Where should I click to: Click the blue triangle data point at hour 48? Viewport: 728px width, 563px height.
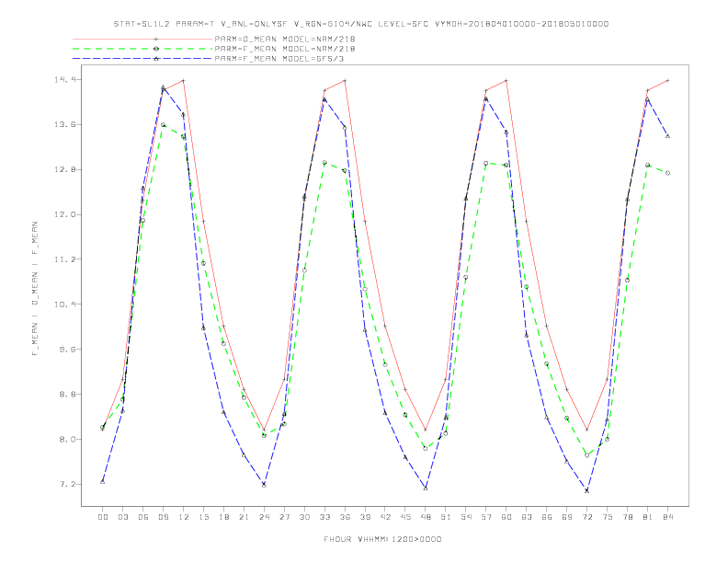click(426, 488)
